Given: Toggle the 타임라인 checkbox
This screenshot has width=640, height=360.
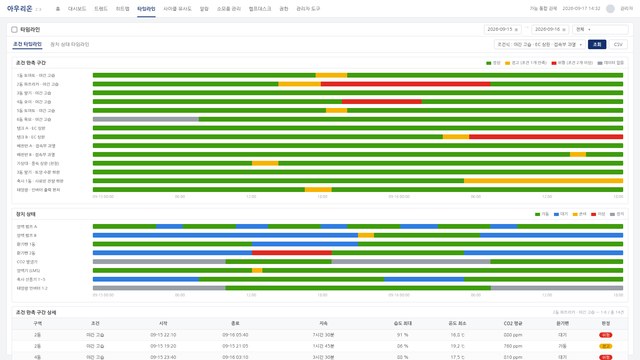Looking at the screenshot, I should 14,29.
